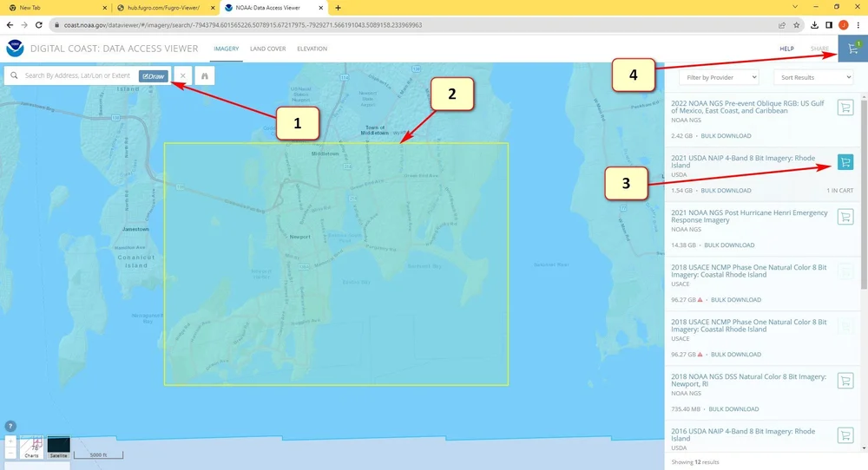Close the NOAA Data Access Viewer tab
Viewport: 868px width, 470px height.
[x=321, y=8]
